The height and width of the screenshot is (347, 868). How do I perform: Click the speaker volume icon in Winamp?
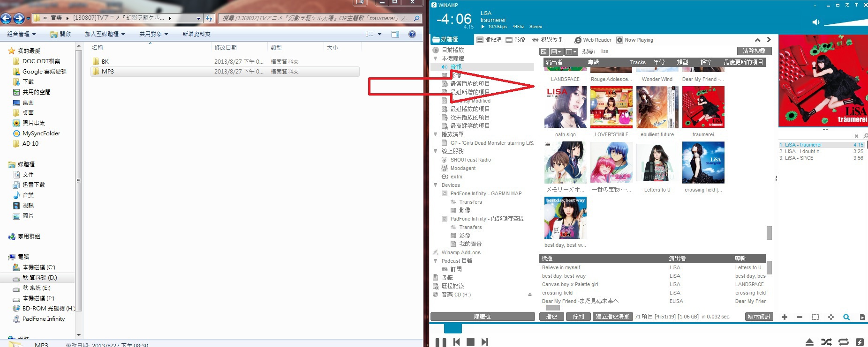816,22
